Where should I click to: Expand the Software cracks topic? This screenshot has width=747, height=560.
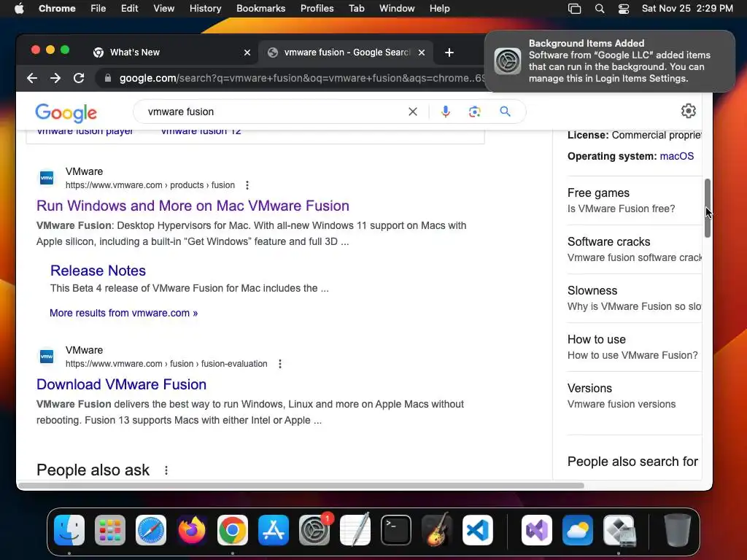[634, 249]
